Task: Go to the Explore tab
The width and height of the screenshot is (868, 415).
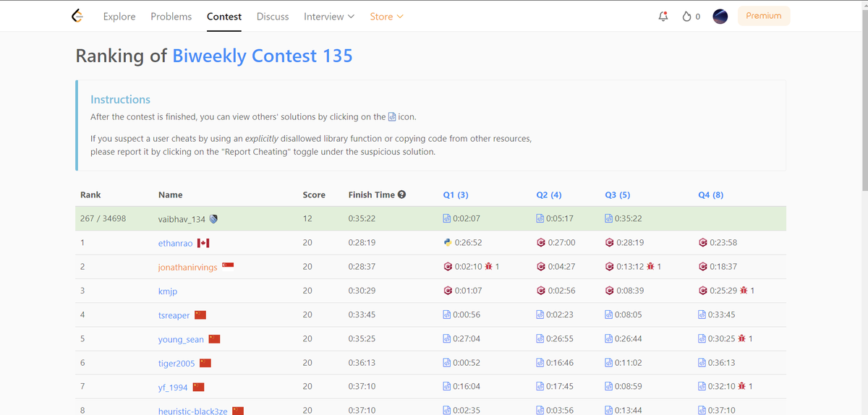Action: [119, 17]
